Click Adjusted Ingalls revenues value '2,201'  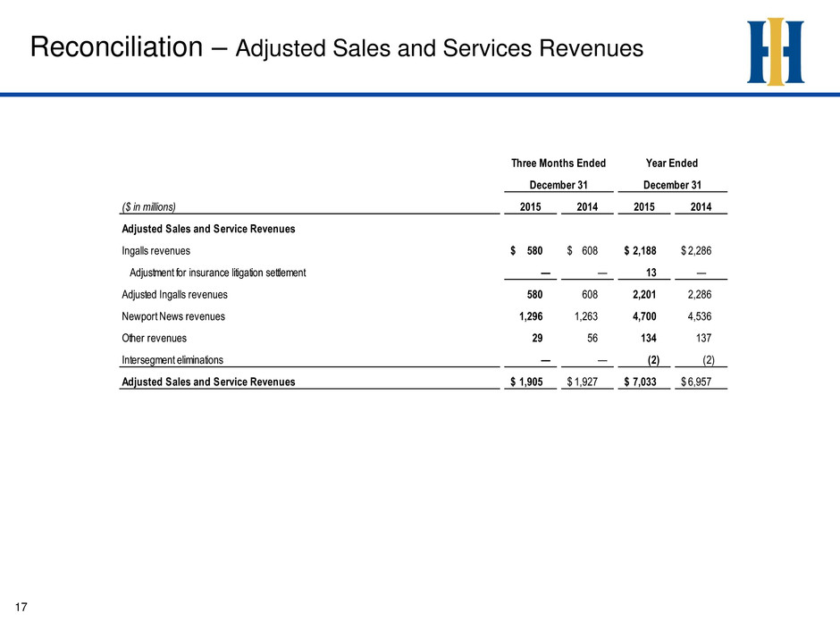pyautogui.click(x=644, y=295)
